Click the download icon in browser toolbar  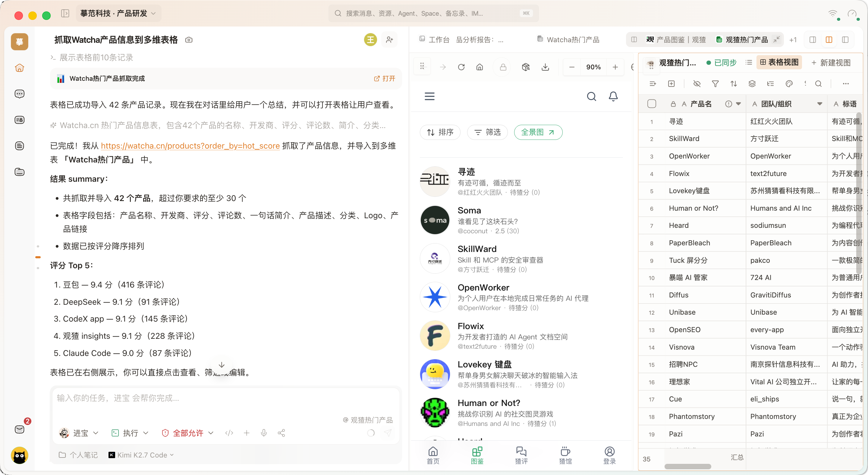click(545, 67)
